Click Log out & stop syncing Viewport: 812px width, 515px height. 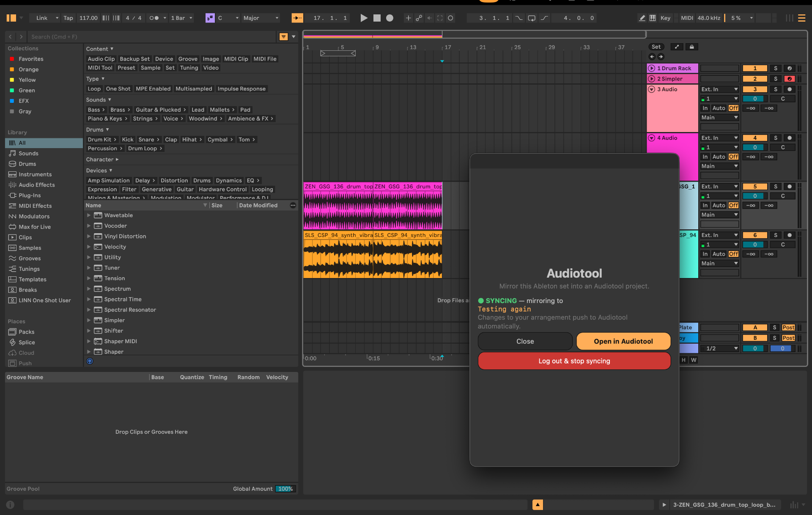574,361
